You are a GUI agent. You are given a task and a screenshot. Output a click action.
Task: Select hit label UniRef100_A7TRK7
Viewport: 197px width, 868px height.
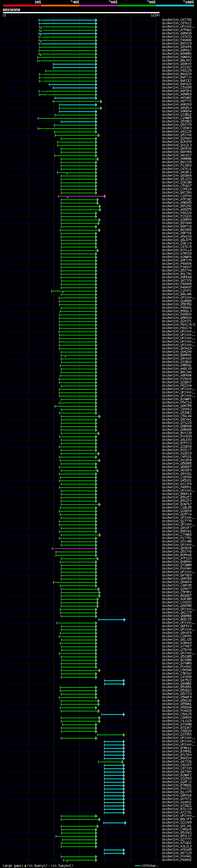[x=177, y=647]
